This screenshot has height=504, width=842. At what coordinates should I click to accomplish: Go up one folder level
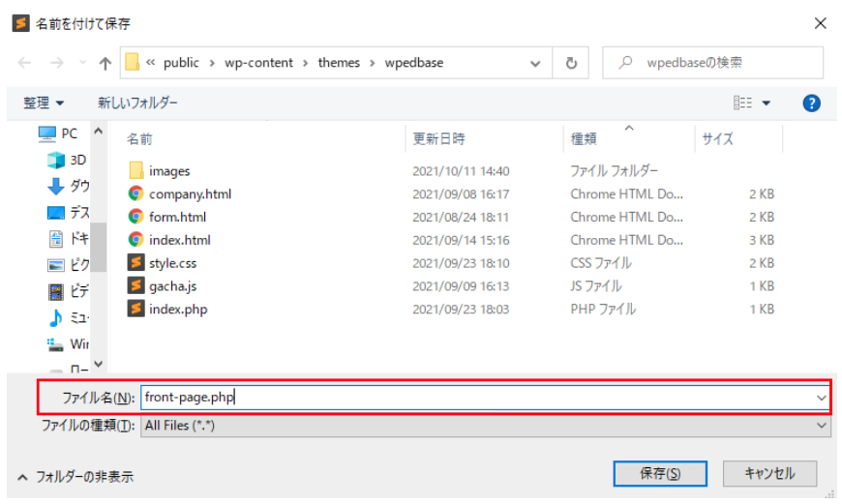[x=105, y=63]
